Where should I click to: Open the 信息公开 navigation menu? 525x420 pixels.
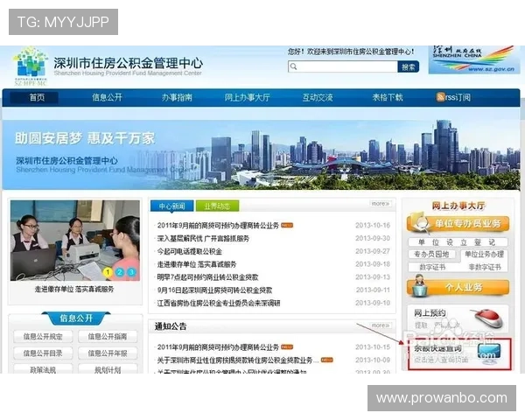click(107, 97)
